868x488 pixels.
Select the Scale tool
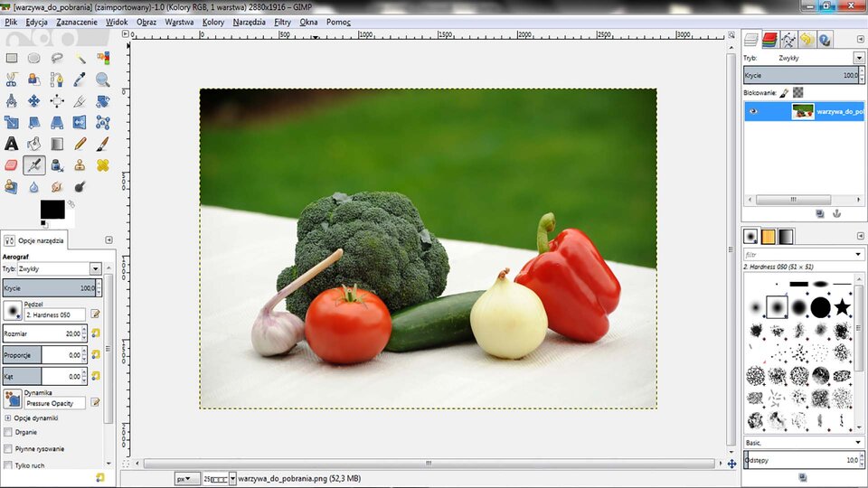pyautogui.click(x=12, y=122)
